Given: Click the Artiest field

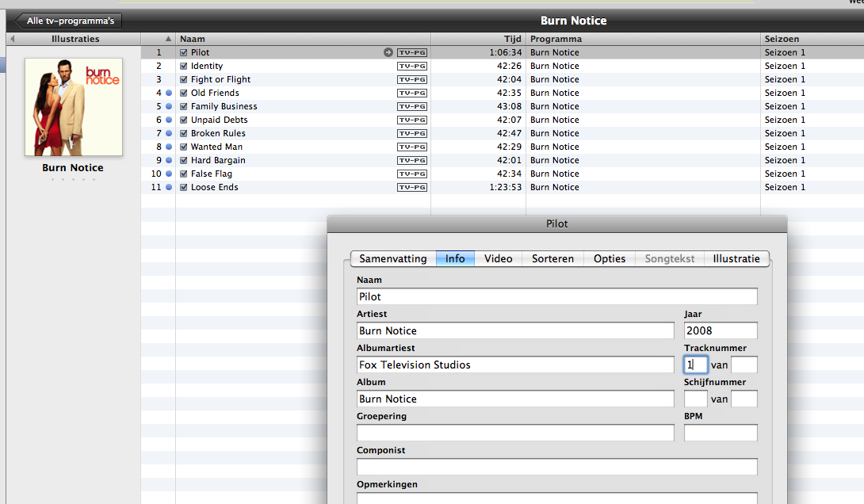Looking at the screenshot, I should point(515,331).
